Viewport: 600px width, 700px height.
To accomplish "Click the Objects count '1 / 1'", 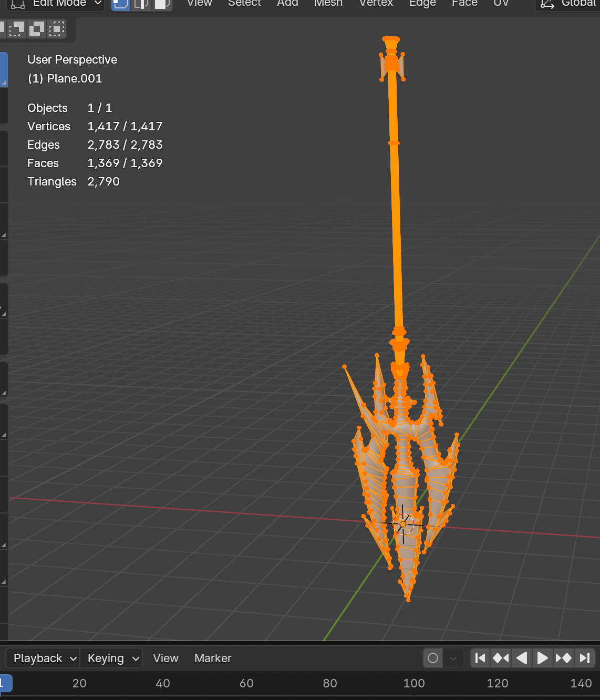I will [100, 108].
